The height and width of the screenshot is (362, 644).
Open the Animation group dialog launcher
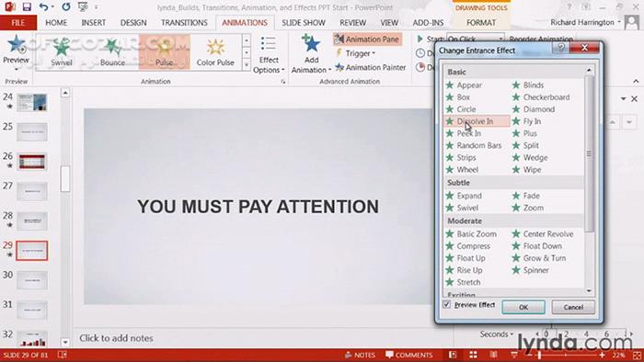(x=283, y=82)
